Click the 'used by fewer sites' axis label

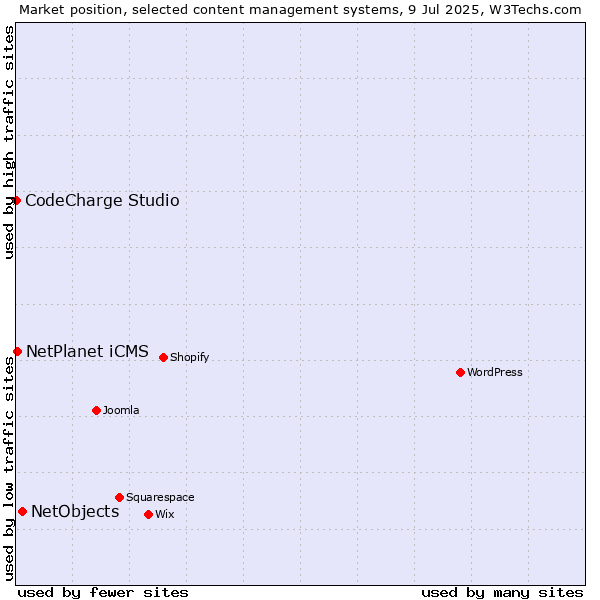[103, 593]
